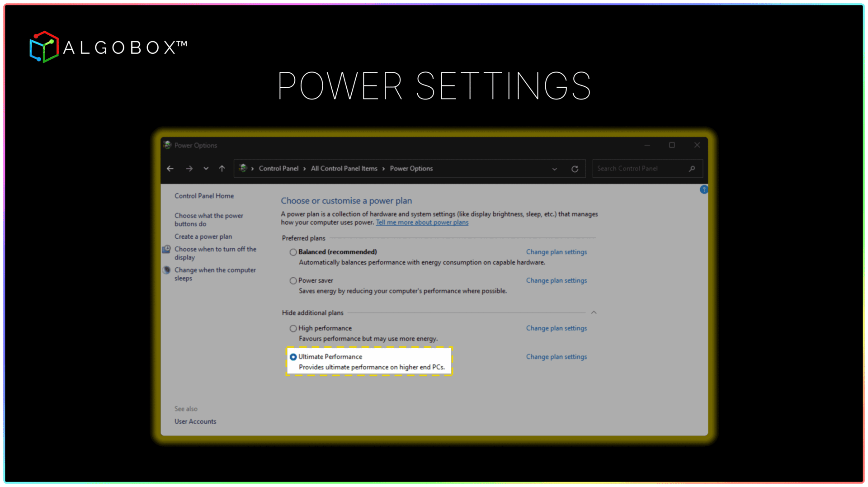Image resolution: width=868 pixels, height=487 pixels.
Task: Collapse the Hide additional plans section
Action: (x=594, y=312)
